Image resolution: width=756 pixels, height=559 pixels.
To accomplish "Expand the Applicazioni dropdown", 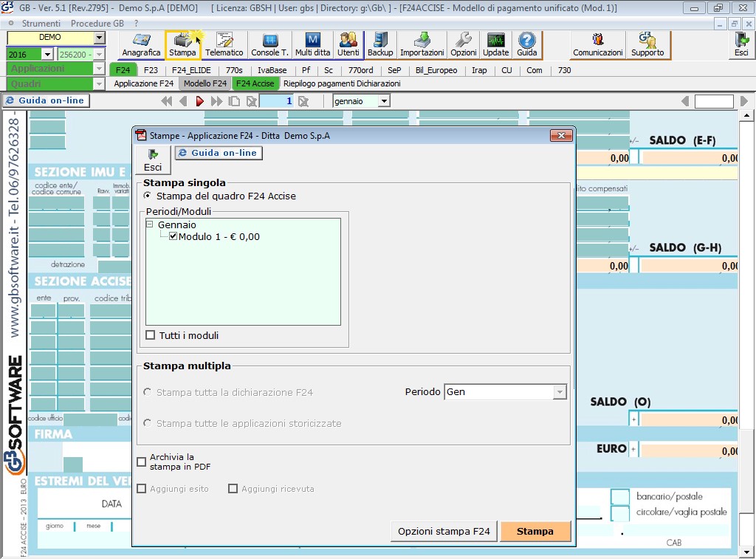I will 99,69.
